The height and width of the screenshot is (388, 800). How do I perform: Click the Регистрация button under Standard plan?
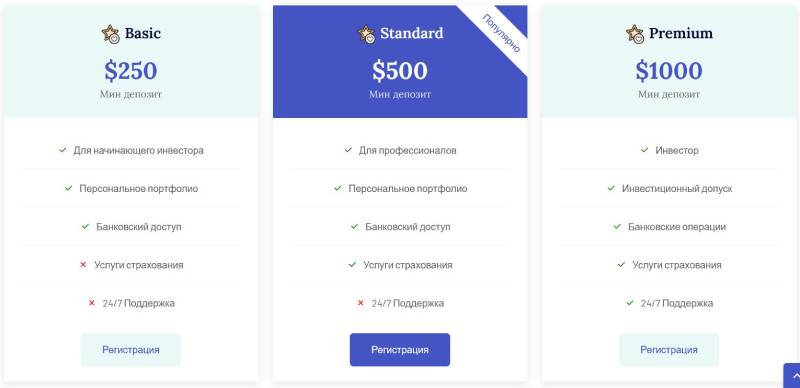pyautogui.click(x=400, y=350)
